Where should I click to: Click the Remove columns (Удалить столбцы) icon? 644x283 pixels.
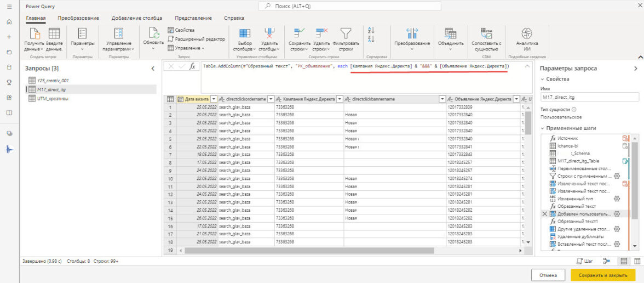(269, 33)
